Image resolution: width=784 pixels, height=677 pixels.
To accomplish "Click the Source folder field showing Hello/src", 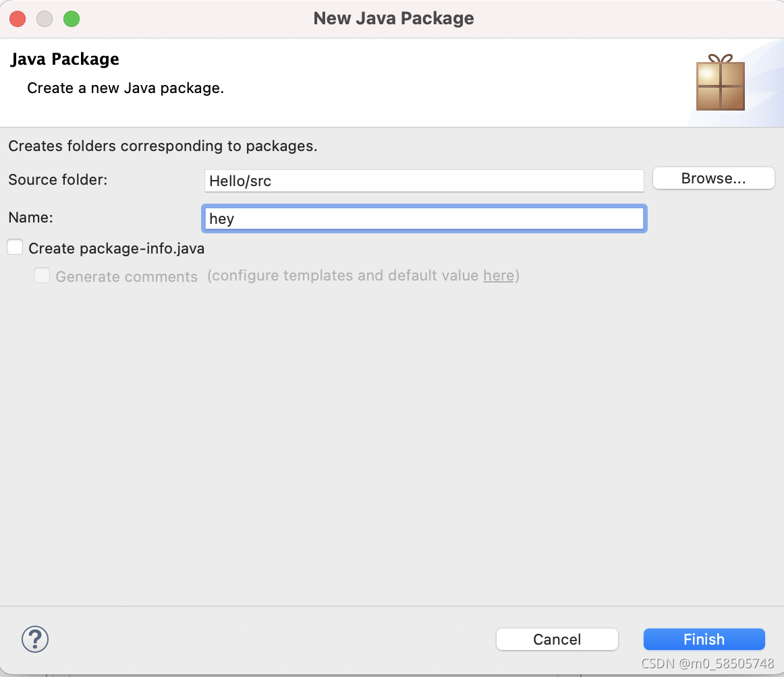I will coord(424,181).
